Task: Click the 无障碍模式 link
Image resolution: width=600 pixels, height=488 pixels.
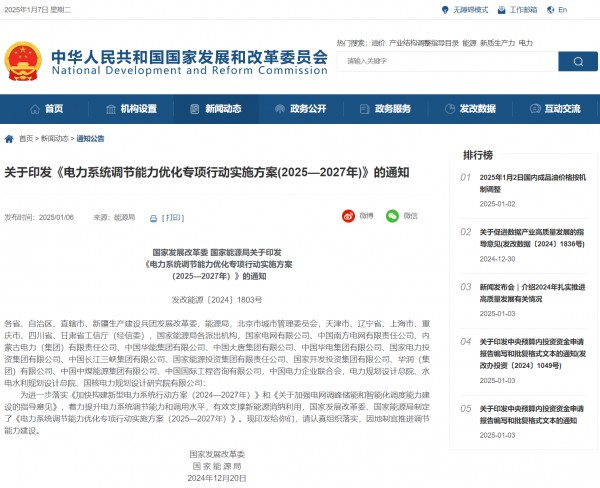Action: point(470,10)
